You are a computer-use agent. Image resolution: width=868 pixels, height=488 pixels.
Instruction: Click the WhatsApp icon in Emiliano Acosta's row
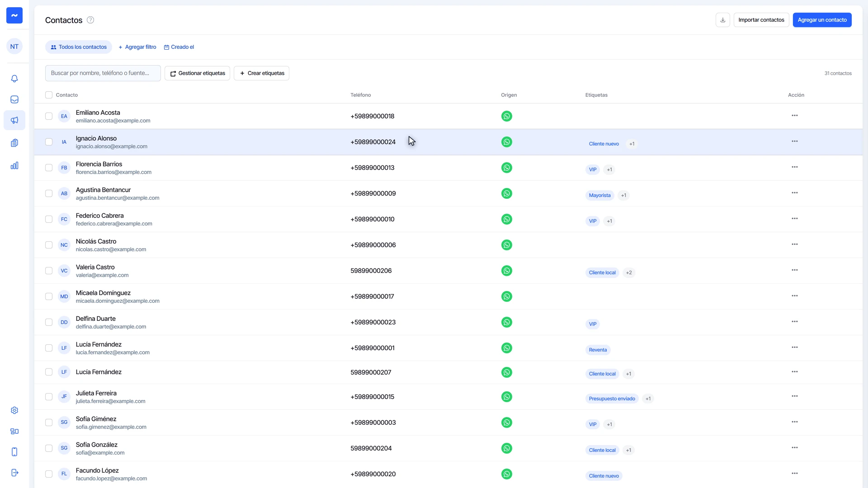[x=507, y=116]
